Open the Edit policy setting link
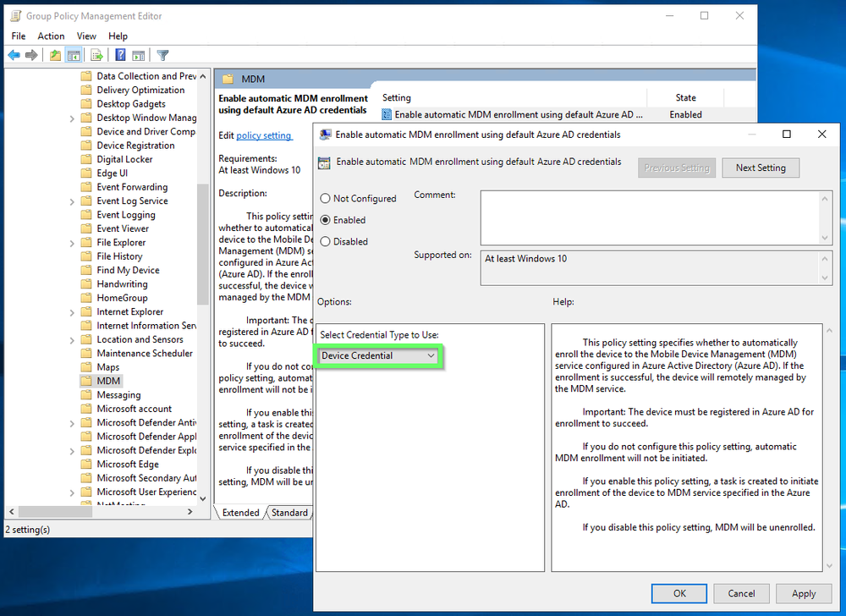This screenshot has height=616, width=846. tap(264, 135)
